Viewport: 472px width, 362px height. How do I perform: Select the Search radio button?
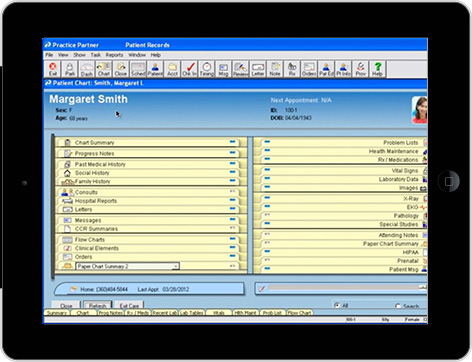click(398, 306)
